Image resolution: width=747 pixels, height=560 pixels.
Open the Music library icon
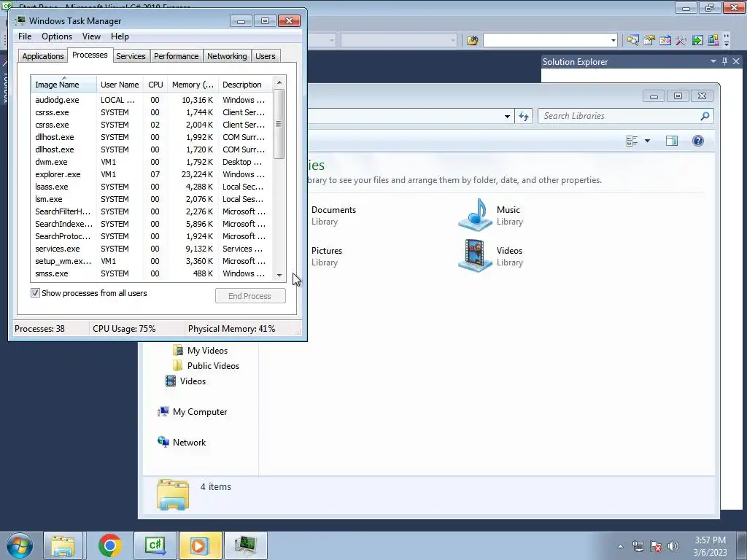click(475, 215)
